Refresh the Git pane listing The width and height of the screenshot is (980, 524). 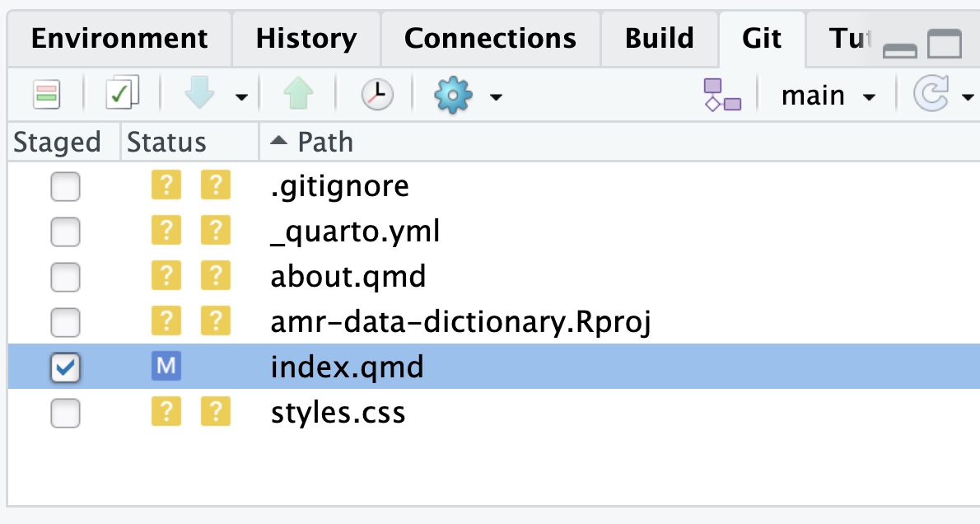[x=931, y=95]
